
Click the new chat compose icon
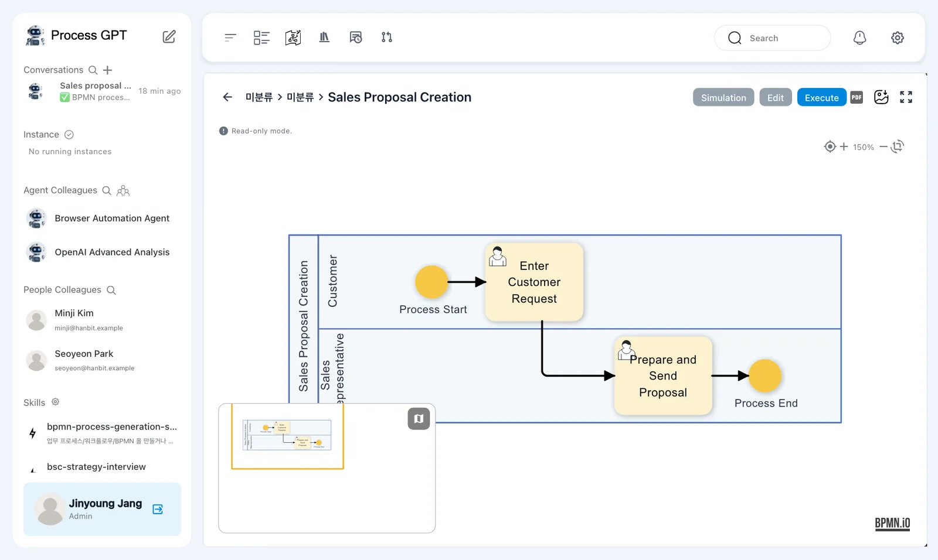coord(169,36)
